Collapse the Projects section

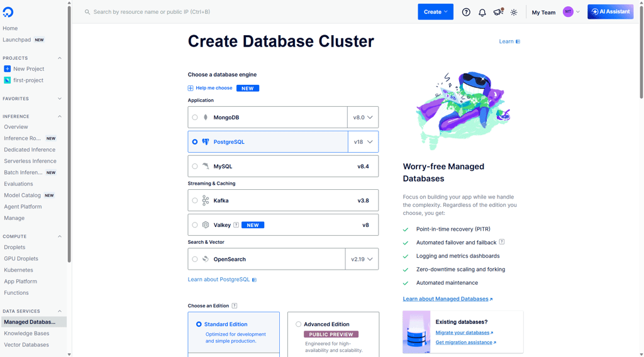click(x=60, y=58)
